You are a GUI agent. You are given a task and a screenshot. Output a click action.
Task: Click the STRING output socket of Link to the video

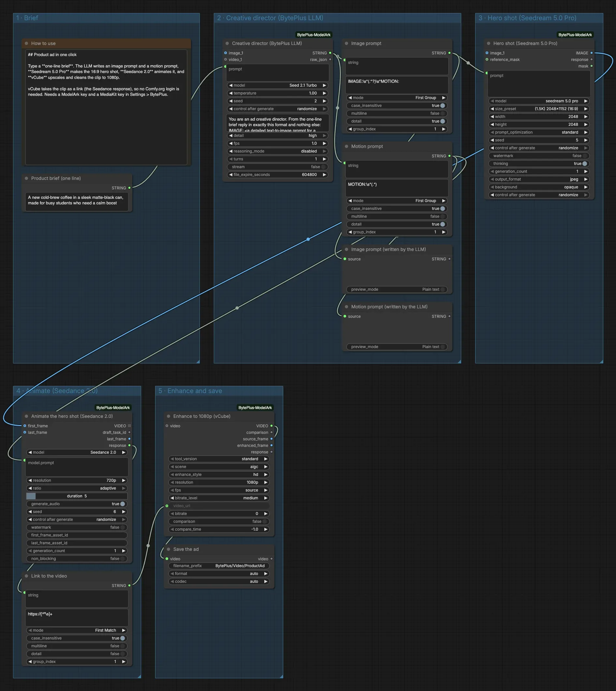[129, 585]
